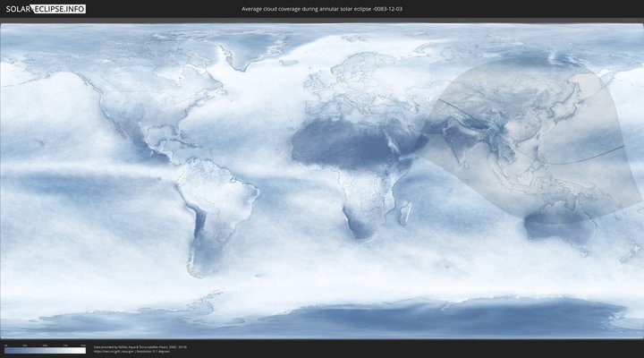Click the average cloud coverage title text

click(x=321, y=9)
